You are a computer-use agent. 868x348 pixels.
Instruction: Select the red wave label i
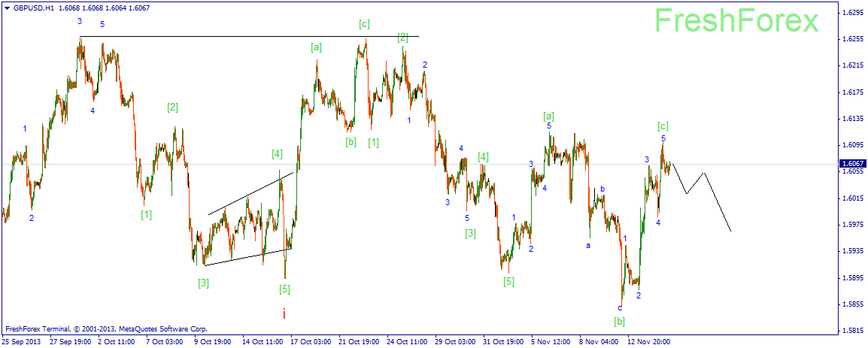(x=284, y=315)
